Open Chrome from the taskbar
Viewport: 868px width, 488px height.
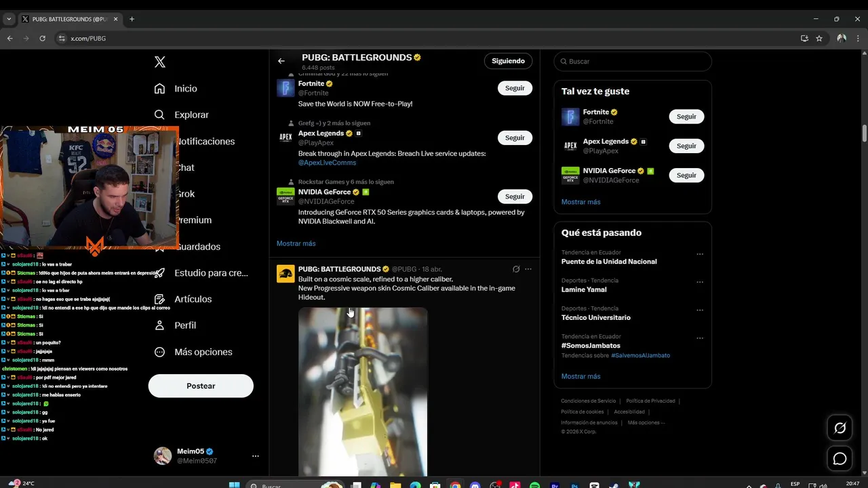[x=455, y=485]
